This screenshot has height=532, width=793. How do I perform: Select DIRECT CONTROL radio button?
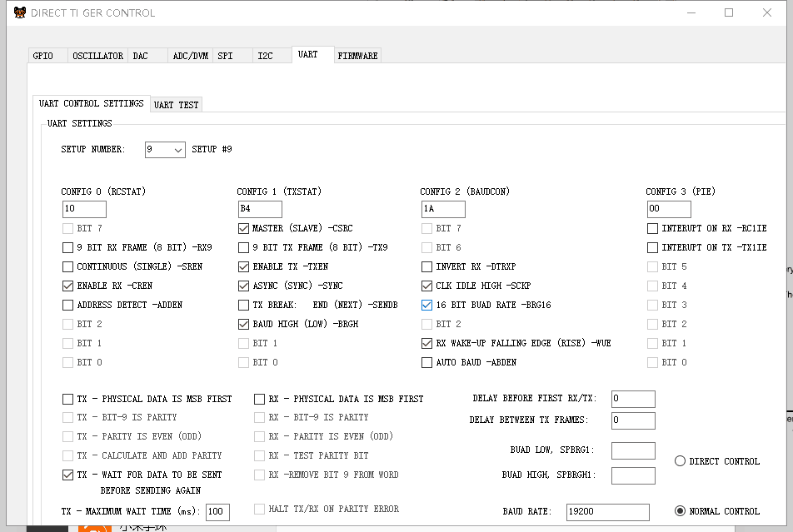coord(681,461)
